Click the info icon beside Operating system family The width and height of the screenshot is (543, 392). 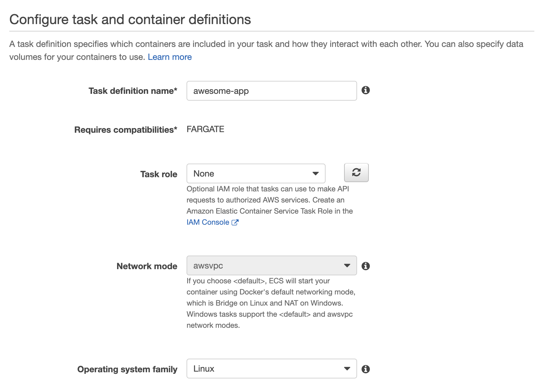click(x=366, y=369)
